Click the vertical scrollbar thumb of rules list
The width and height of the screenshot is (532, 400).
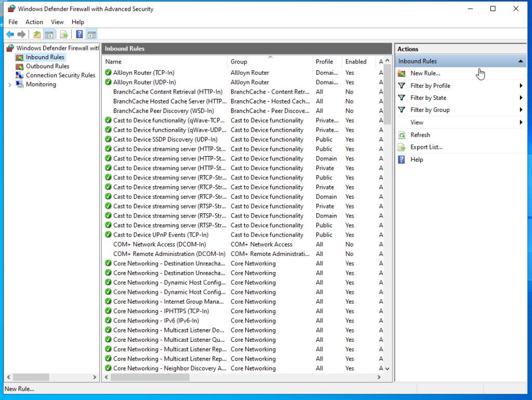388,94
